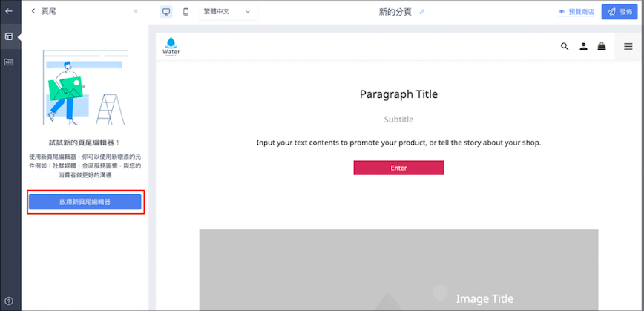Image resolution: width=644 pixels, height=311 pixels.
Task: Select the 'Input your text contents' paragraph
Action: pyautogui.click(x=399, y=143)
